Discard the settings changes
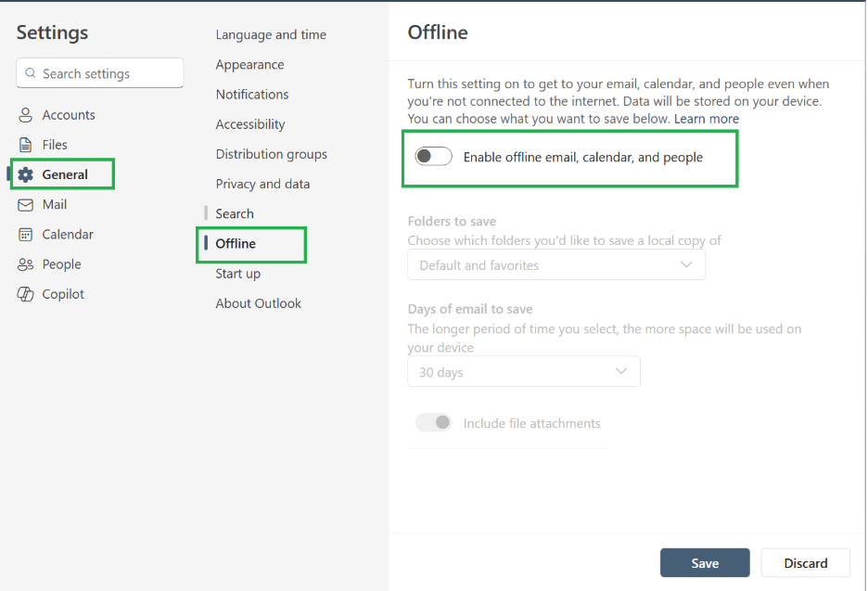Screen dimensions: 868x591 (806, 563)
